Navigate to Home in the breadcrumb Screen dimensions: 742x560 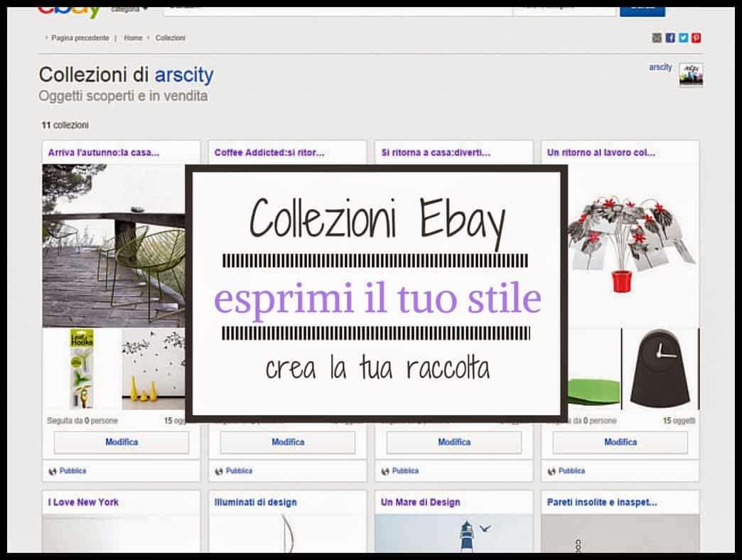(x=134, y=38)
